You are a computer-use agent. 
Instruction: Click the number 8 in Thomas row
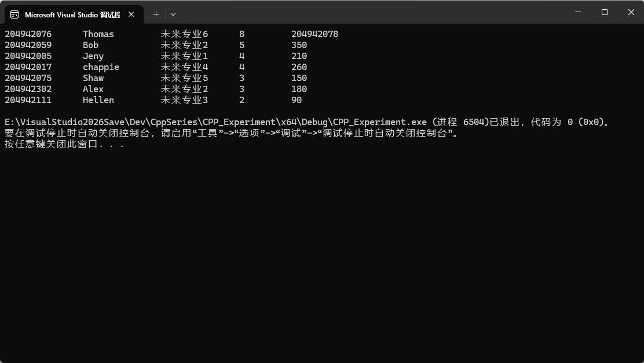click(242, 34)
